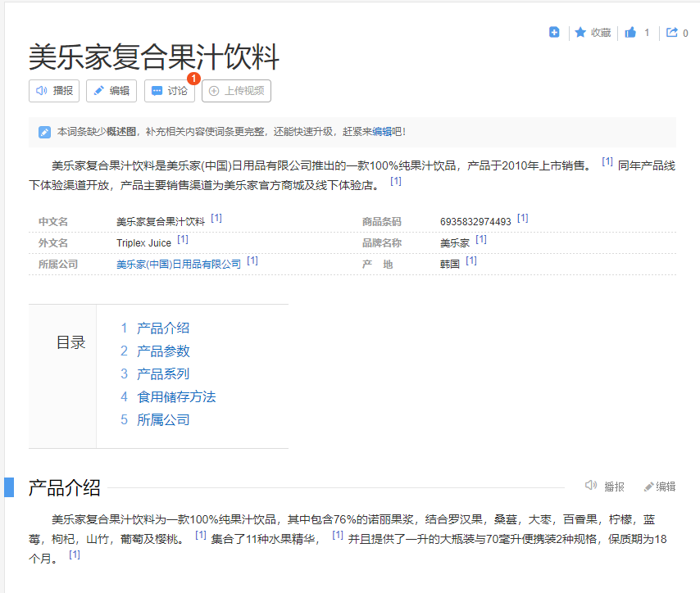The image size is (700, 593).
Task: Open the 讨论 discussion button
Action: pyautogui.click(x=169, y=91)
